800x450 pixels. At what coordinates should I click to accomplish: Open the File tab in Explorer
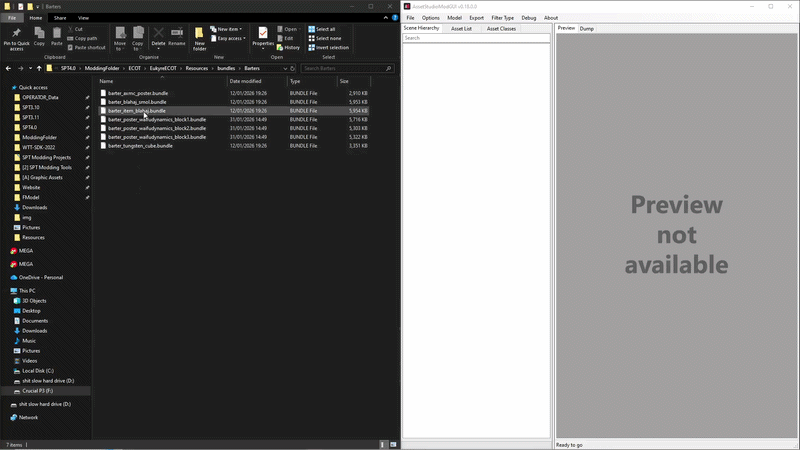pyautogui.click(x=12, y=18)
